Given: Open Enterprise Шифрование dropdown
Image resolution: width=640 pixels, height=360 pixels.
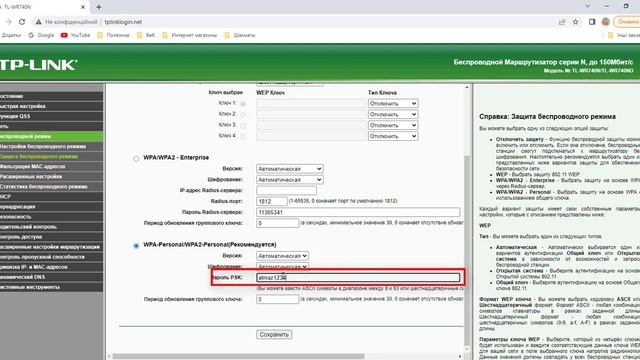Looking at the screenshot, I should click(290, 180).
